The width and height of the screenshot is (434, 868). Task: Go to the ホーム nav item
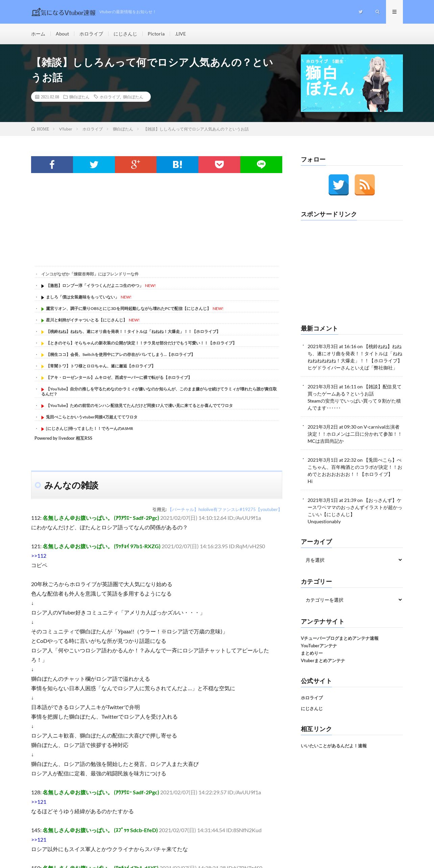point(38,34)
